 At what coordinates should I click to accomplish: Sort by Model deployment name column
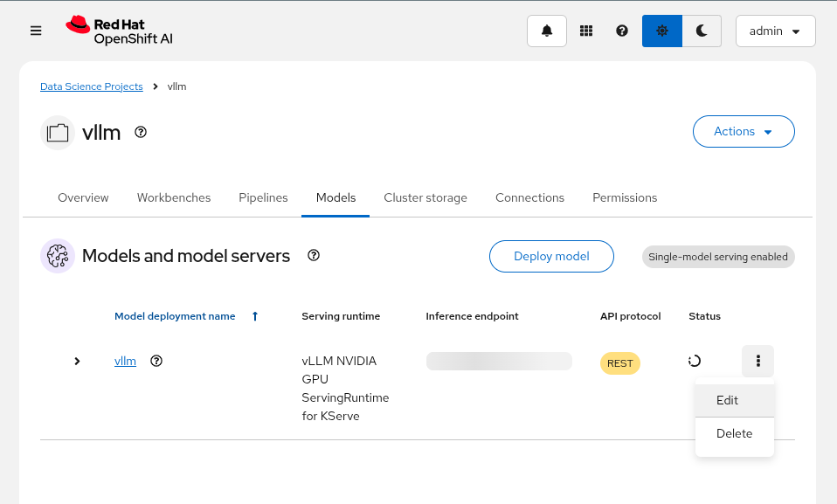click(175, 316)
